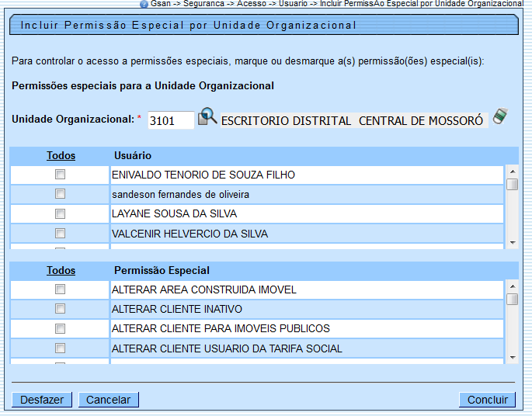Viewport: 532px width, 416px height.
Task: Click the Concluir button
Action: [x=487, y=400]
